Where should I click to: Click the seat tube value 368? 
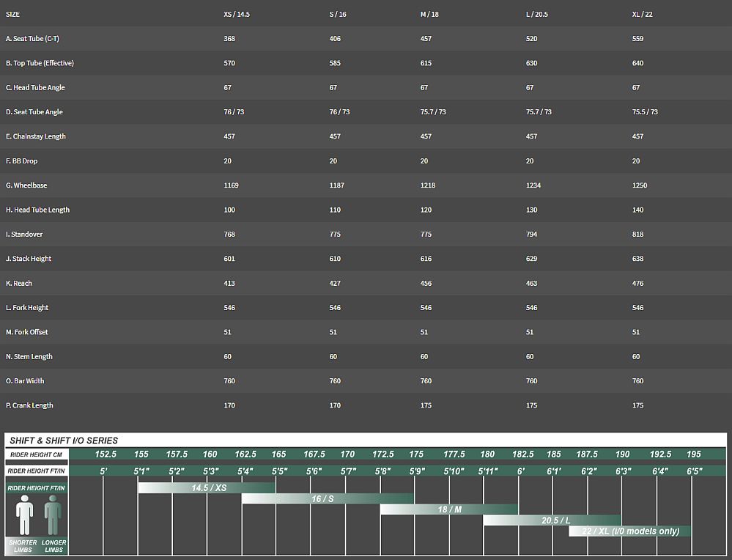pos(229,39)
